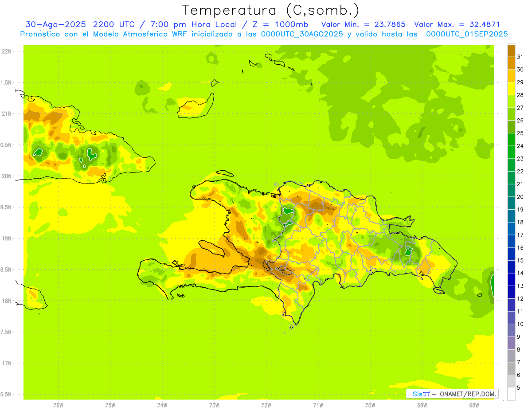This screenshot has height=411, width=532.
Task: Pick the light orange swatch between 29 and 30
Action: [511, 75]
